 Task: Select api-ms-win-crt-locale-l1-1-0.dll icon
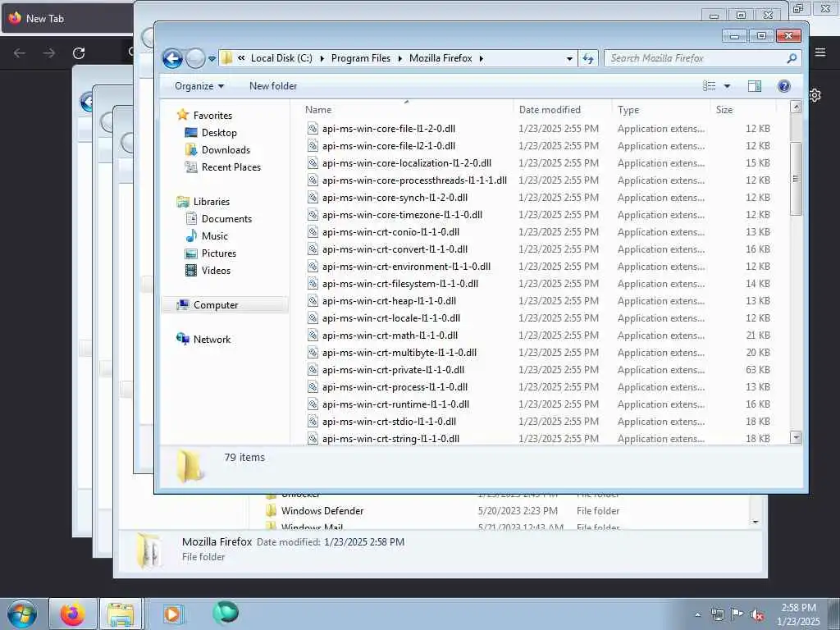click(313, 317)
